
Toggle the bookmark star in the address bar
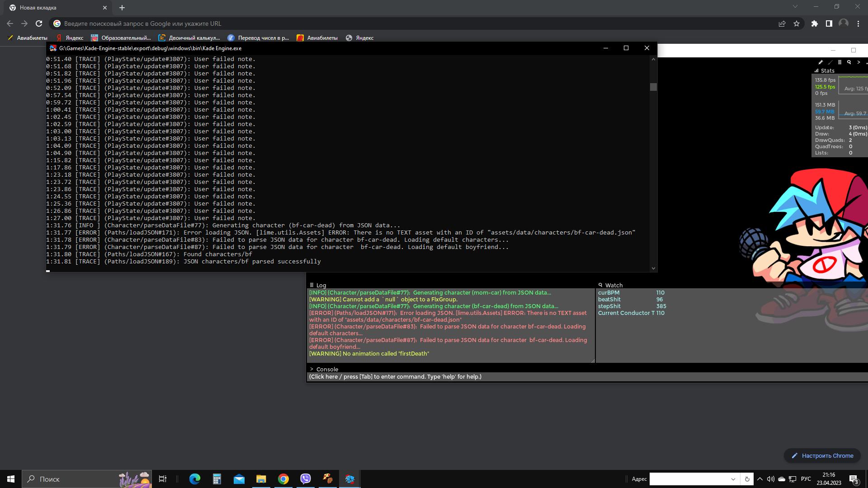pyautogui.click(x=797, y=23)
